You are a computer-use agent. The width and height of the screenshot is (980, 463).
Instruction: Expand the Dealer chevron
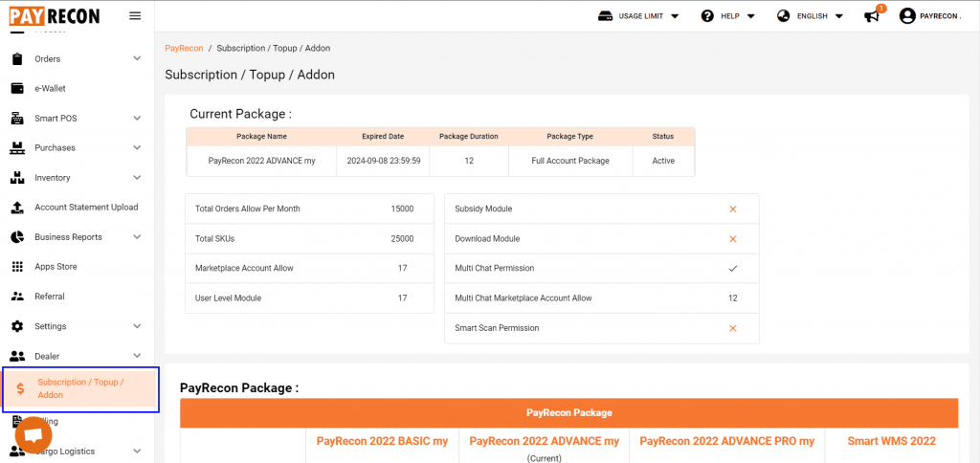pyautogui.click(x=138, y=356)
